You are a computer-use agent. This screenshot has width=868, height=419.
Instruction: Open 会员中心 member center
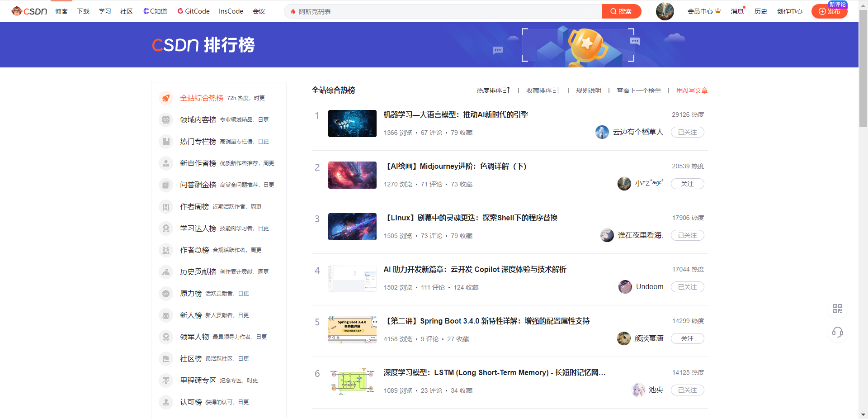coord(704,11)
